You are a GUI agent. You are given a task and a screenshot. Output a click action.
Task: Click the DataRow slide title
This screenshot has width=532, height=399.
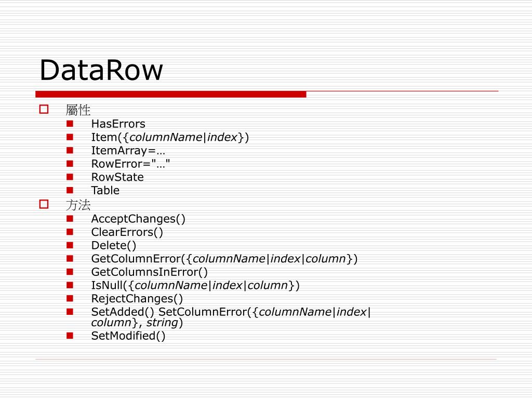[x=101, y=70]
